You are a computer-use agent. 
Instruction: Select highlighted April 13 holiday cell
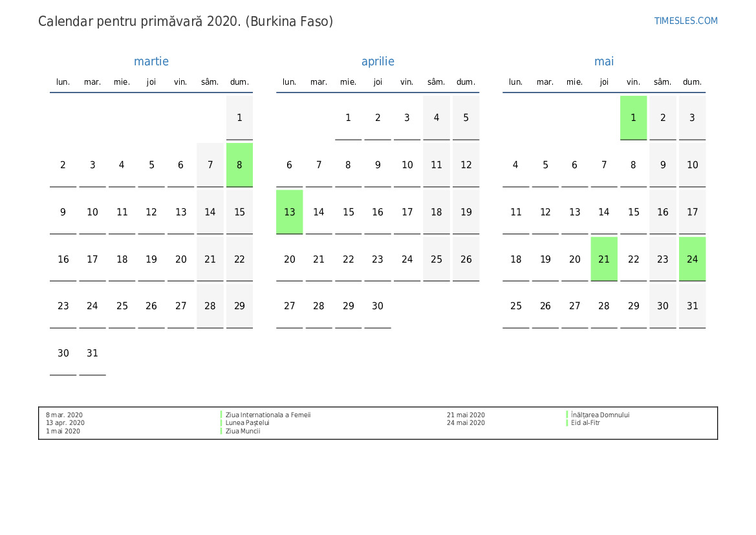click(289, 212)
